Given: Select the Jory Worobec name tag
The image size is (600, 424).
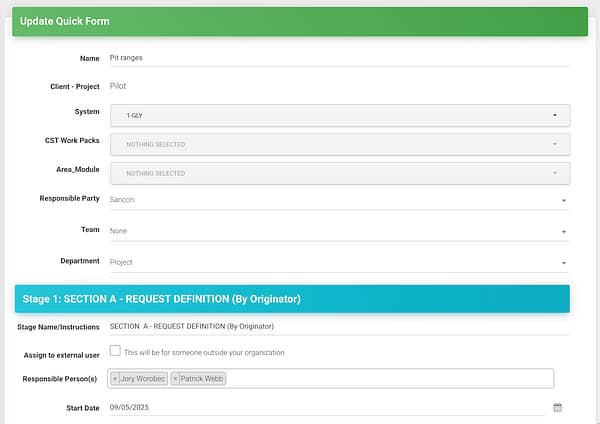Looking at the screenshot, I should tap(143, 379).
